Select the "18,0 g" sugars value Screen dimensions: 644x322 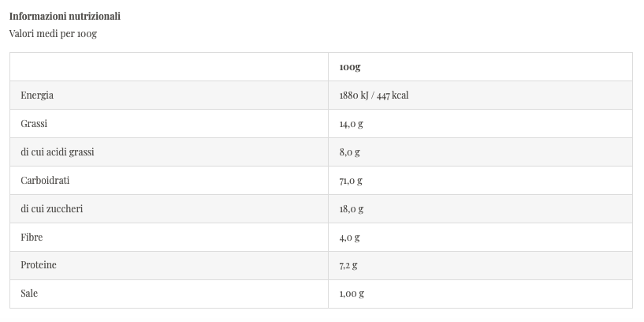click(x=352, y=209)
